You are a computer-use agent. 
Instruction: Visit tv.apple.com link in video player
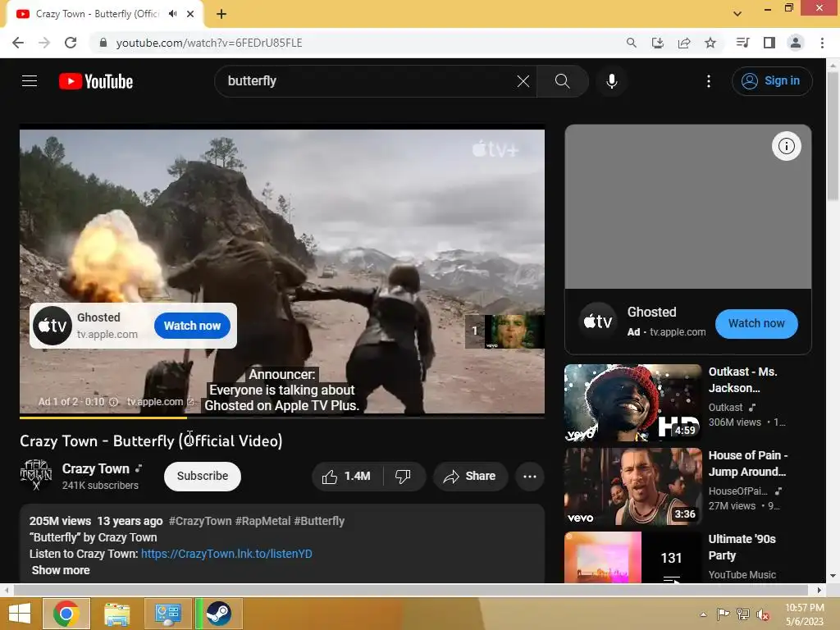160,402
